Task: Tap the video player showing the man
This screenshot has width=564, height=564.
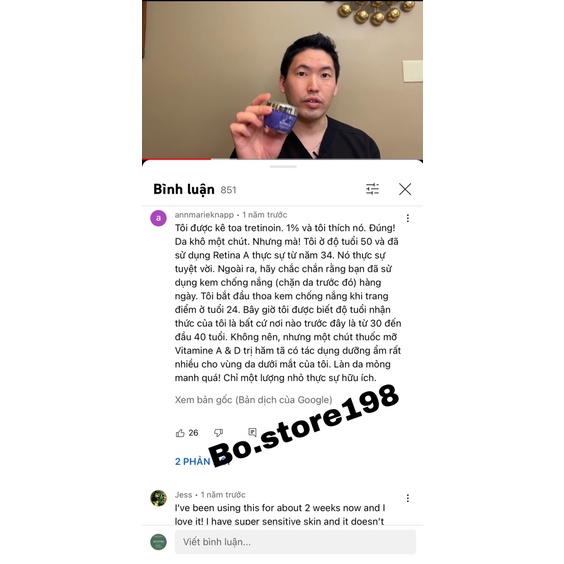Action: point(282,79)
